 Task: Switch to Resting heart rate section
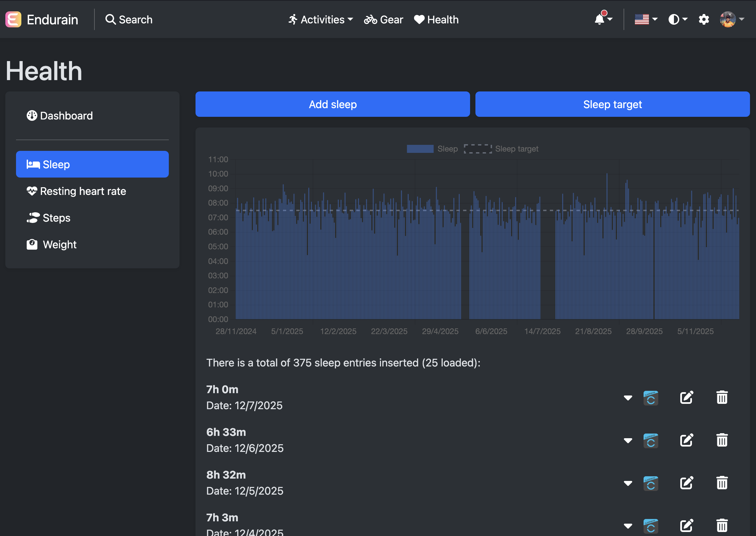tap(83, 191)
